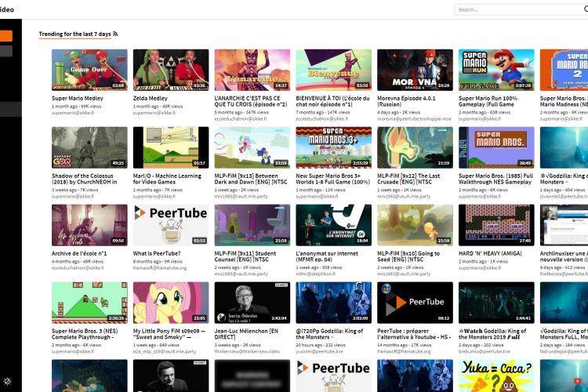This screenshot has width=588, height=392.
Task: Open the Super Mario Medley thumbnail
Action: pos(89,70)
